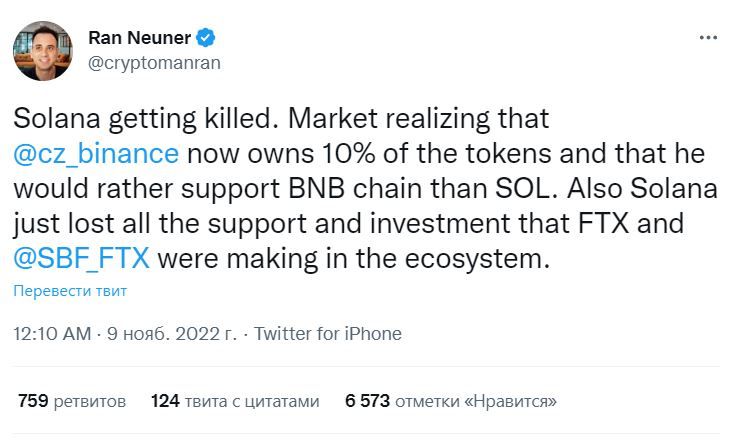Open the tweet options three-dot menu

708,39
